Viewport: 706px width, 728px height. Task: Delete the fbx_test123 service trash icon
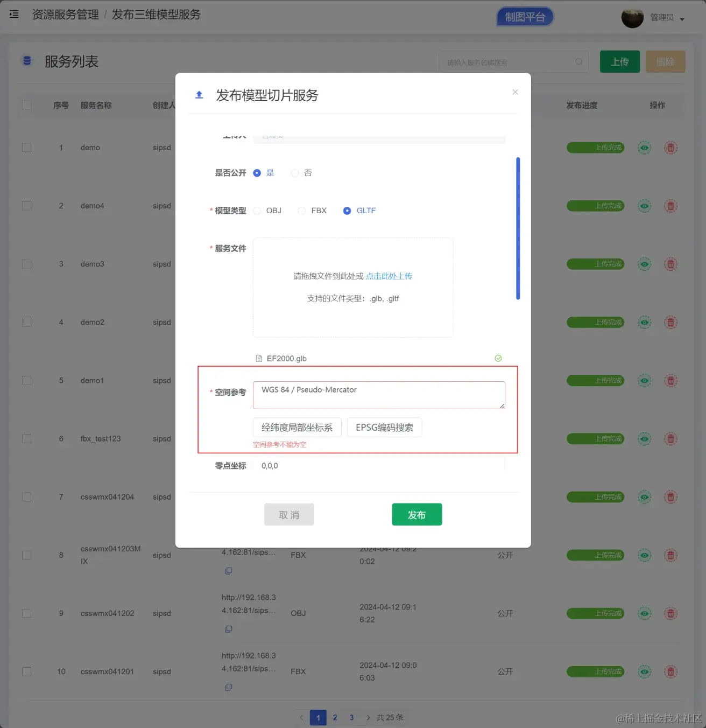[670, 439]
